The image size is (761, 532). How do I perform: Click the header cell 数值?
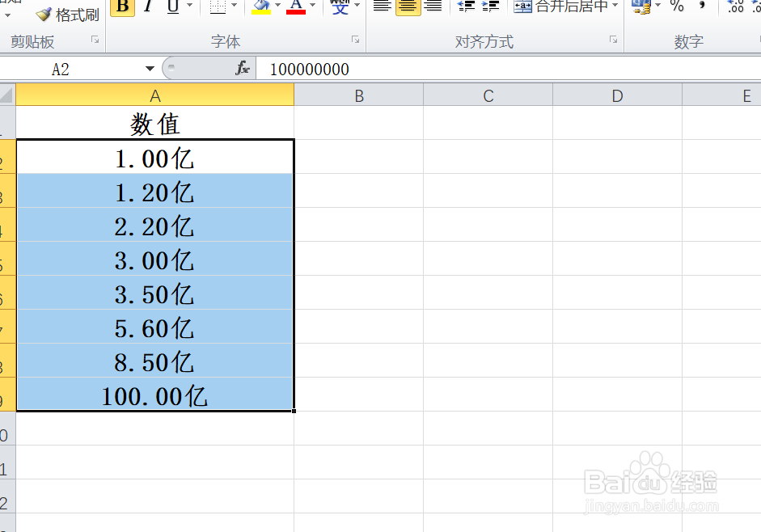(154, 123)
